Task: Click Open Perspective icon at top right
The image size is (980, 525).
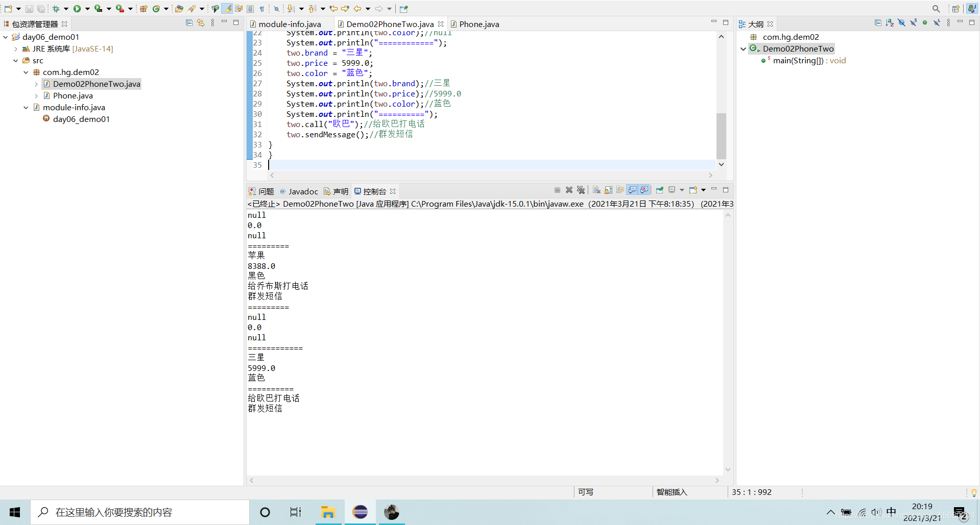Action: 955,9
